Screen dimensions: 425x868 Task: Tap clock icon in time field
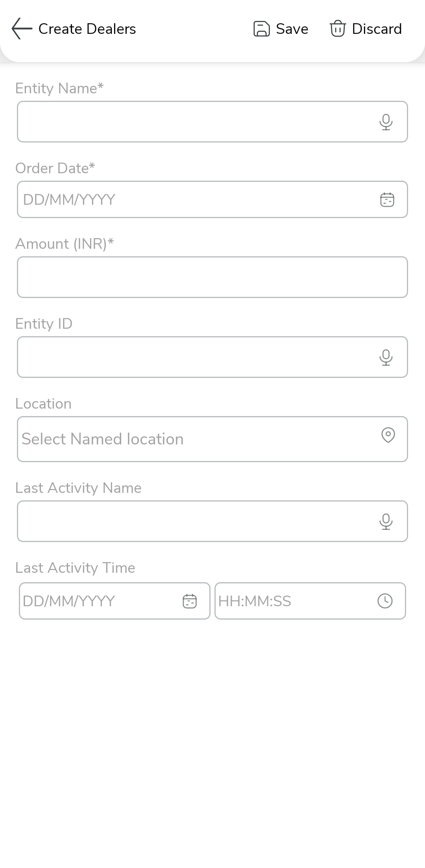(x=385, y=601)
